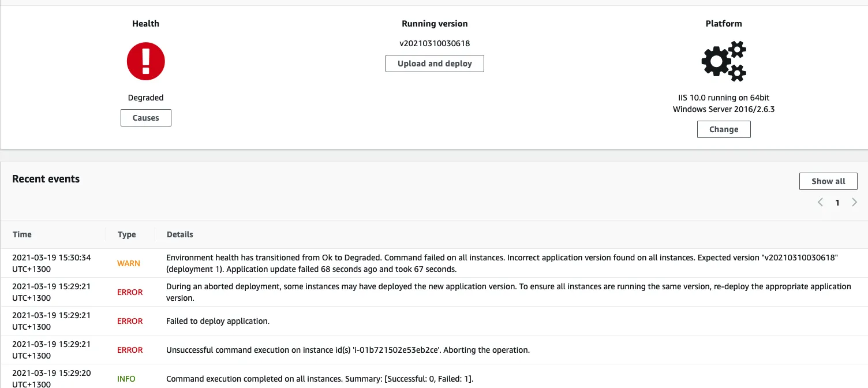Click Upload and deploy button

coord(435,64)
